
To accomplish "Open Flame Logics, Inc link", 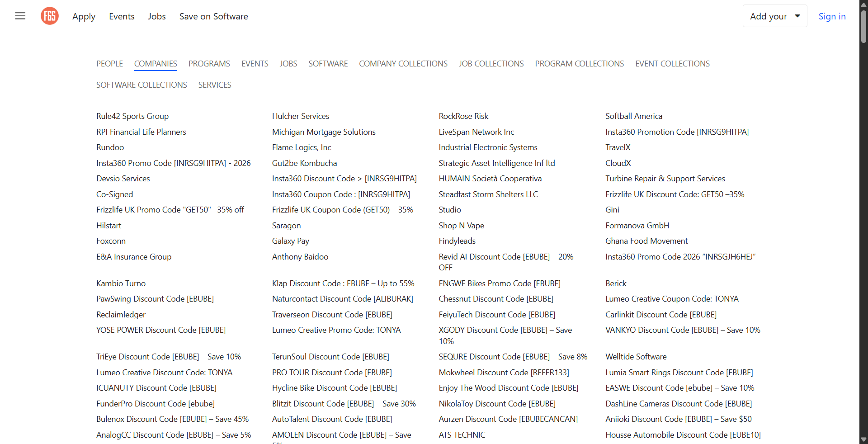I will click(302, 147).
